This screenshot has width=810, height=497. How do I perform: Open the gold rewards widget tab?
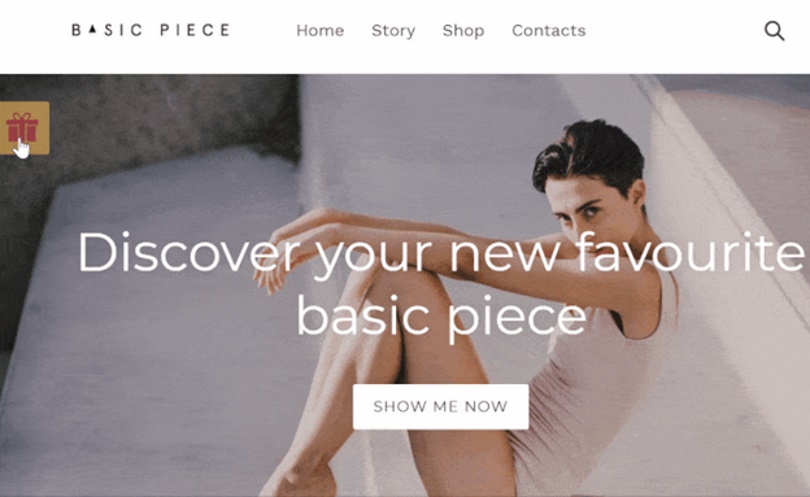click(x=24, y=128)
